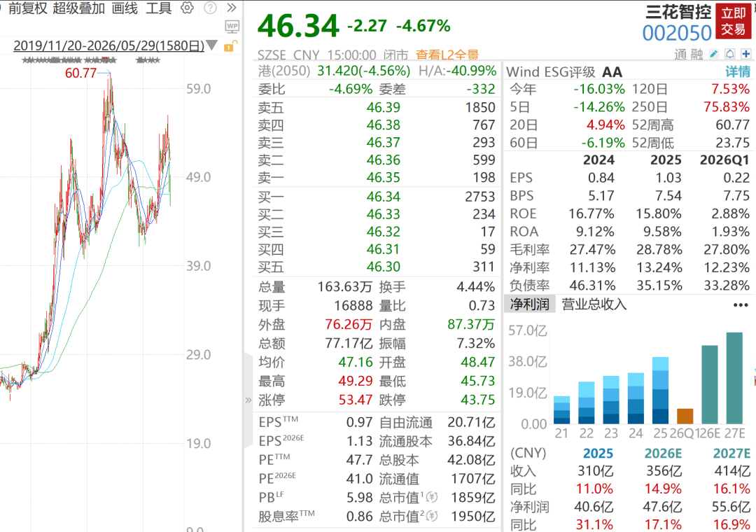Click 2026E forecast column header
Viewport: 756px width, 532px height.
[663, 454]
